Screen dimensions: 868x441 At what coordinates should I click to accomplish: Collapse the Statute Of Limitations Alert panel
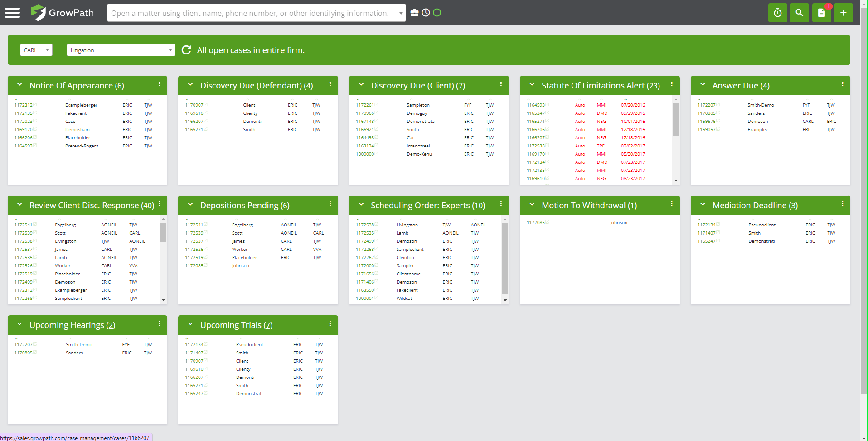pyautogui.click(x=532, y=85)
